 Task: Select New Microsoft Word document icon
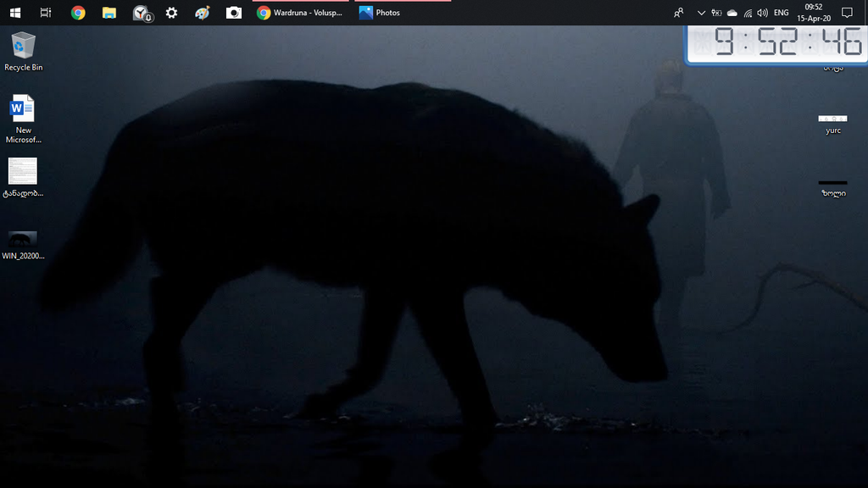click(x=23, y=119)
